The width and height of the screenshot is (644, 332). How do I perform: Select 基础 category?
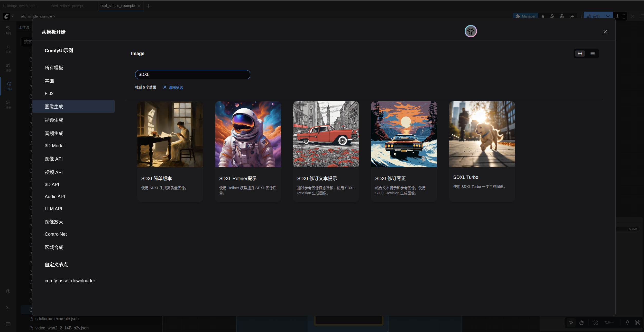click(73, 81)
